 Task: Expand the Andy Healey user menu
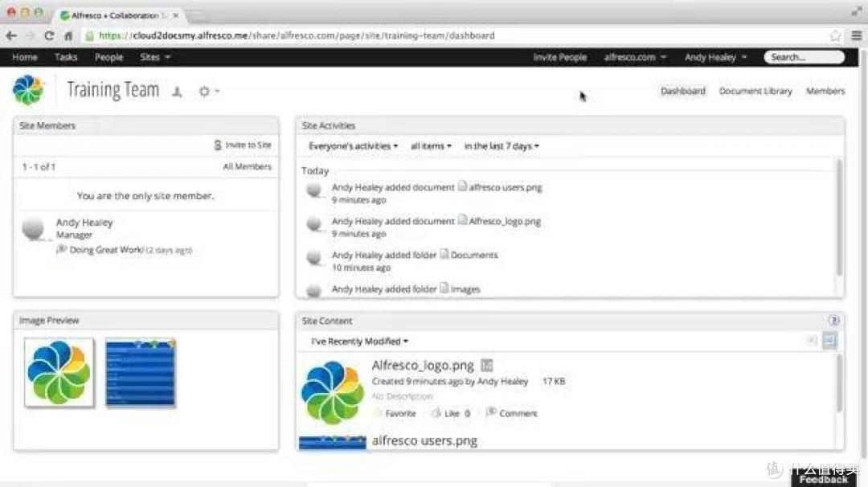click(x=715, y=57)
